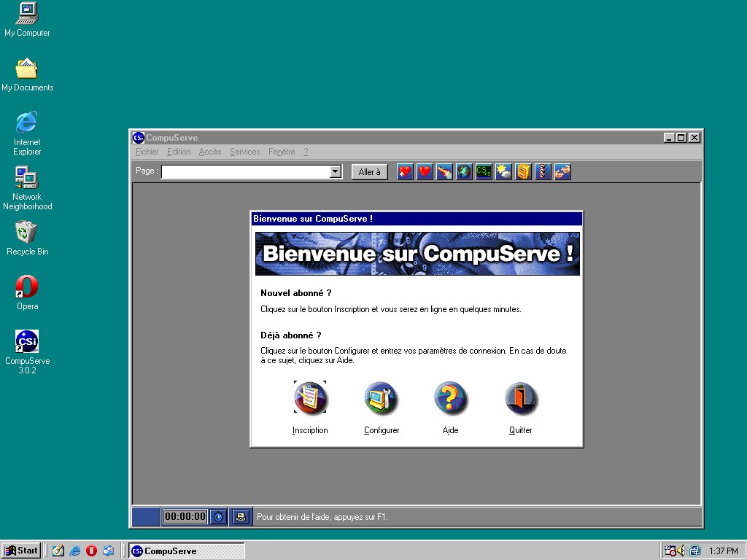Open the Services menu
747x560 pixels.
point(245,152)
